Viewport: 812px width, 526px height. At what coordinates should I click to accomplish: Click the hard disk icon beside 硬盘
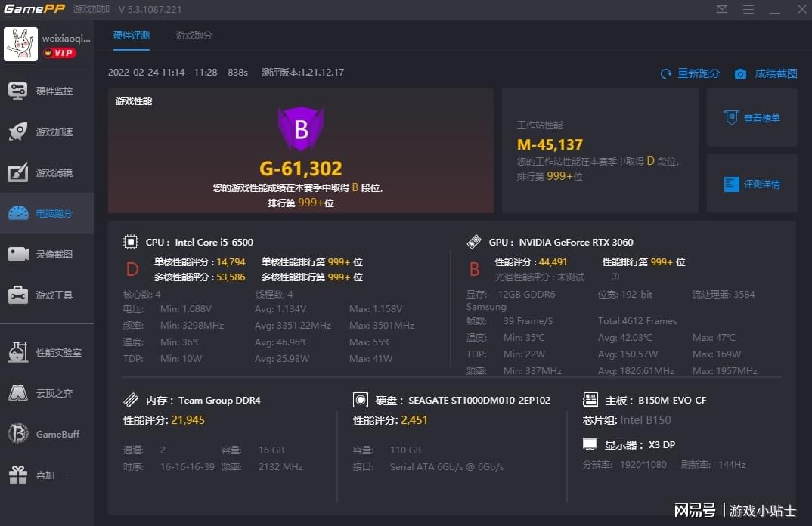(x=361, y=400)
